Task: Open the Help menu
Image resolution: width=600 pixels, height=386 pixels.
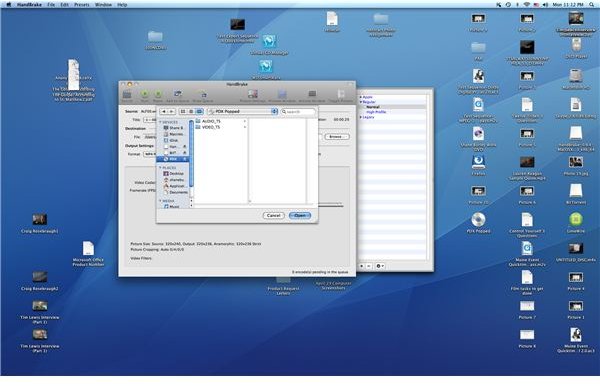Action: [x=122, y=5]
